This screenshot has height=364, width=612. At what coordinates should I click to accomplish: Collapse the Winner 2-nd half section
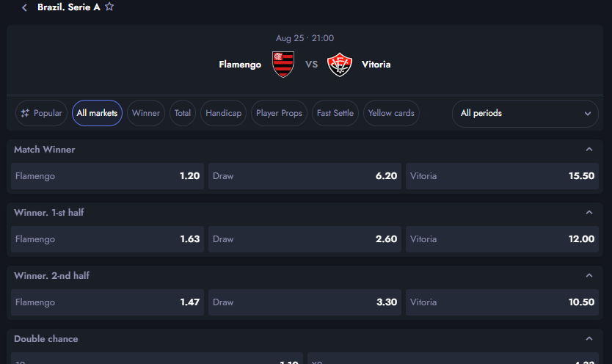(589, 276)
